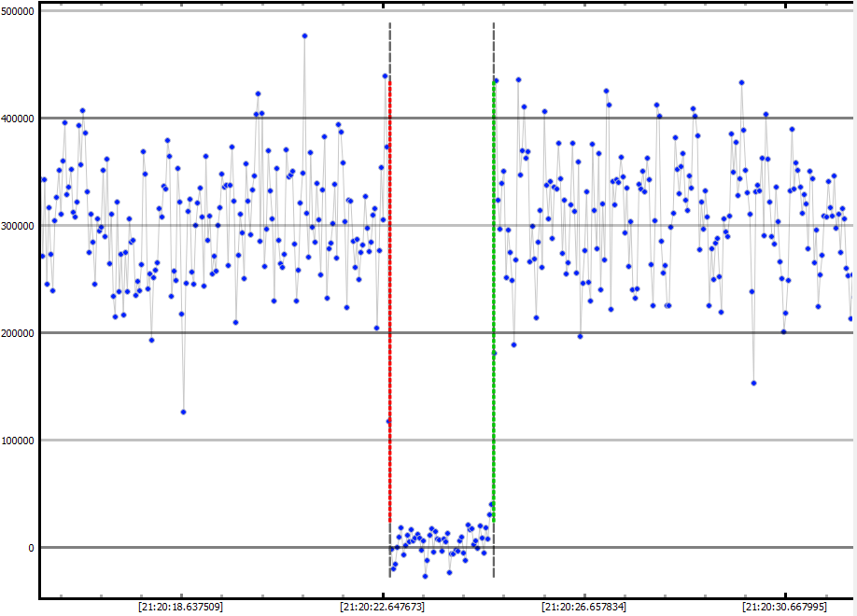Click the 21:20:30.667995 time axis label
This screenshot has width=857, height=616.
pos(785,606)
